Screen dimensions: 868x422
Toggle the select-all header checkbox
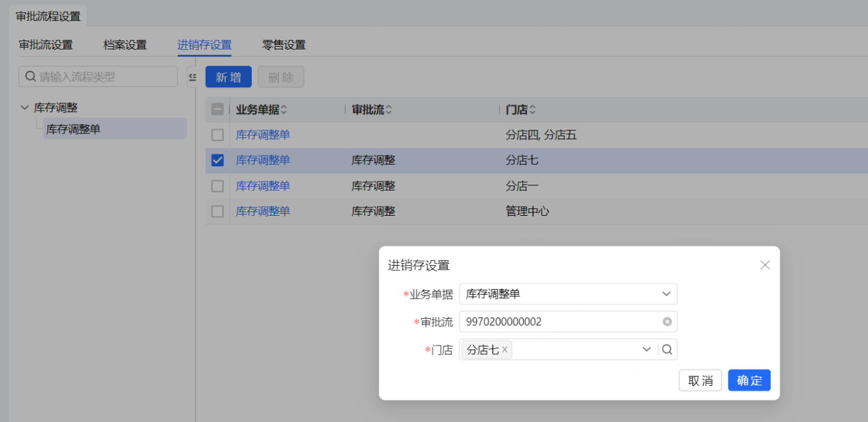(x=218, y=109)
